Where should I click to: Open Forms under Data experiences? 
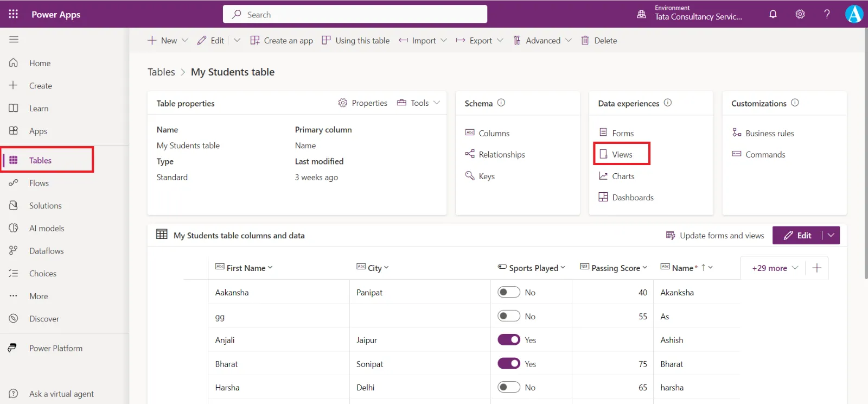pyautogui.click(x=616, y=133)
